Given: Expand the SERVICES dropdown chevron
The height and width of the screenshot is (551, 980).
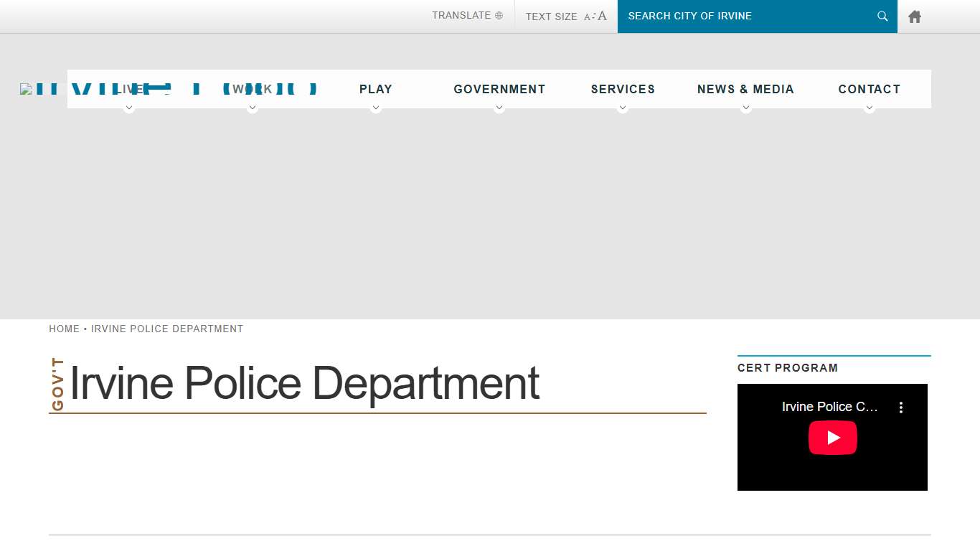Looking at the screenshot, I should tap(623, 107).
